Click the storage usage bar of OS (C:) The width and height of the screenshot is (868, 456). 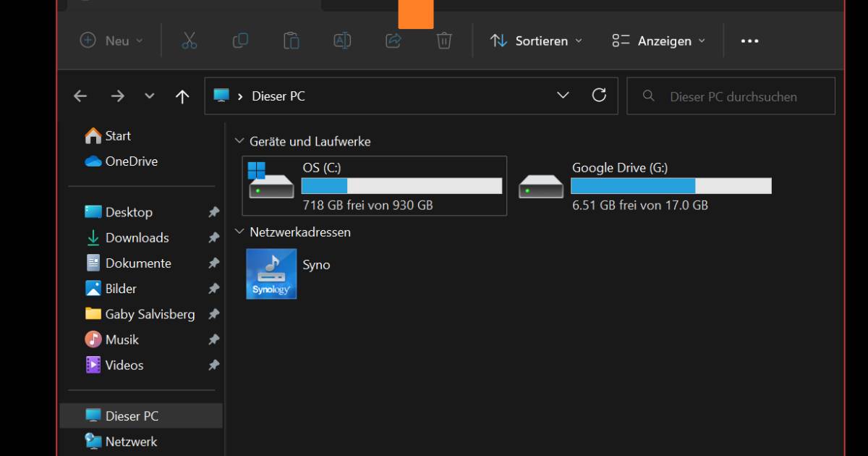402,185
